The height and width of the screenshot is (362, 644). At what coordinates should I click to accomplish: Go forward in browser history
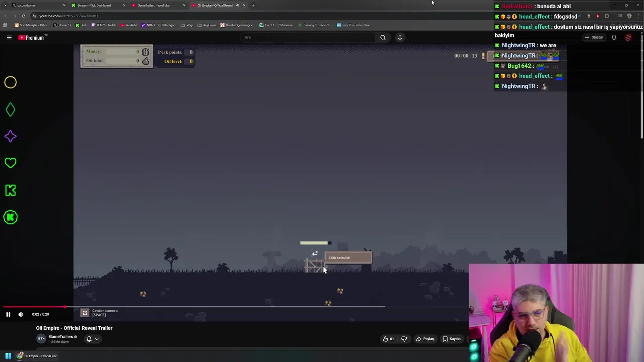point(15,16)
